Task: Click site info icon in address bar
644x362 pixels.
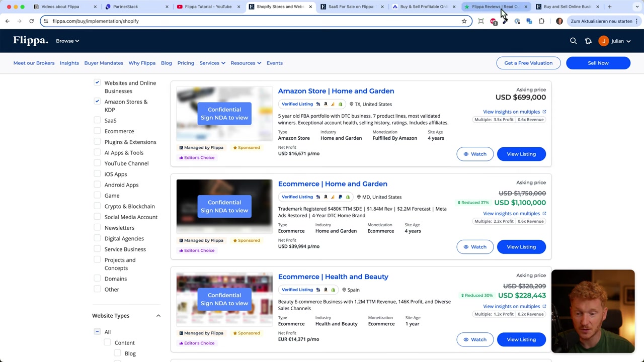Action: pyautogui.click(x=46, y=21)
